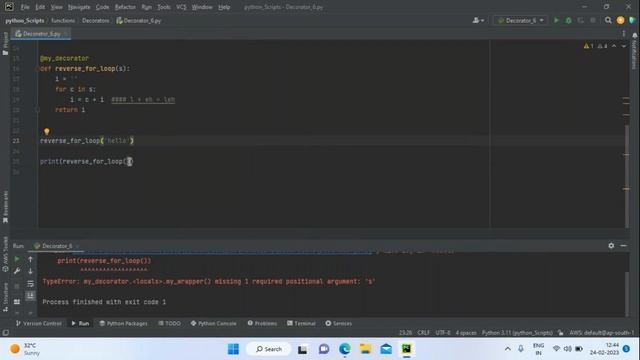Open editor tab options kebab menu
The height and width of the screenshot is (360, 640).
coord(624,33)
